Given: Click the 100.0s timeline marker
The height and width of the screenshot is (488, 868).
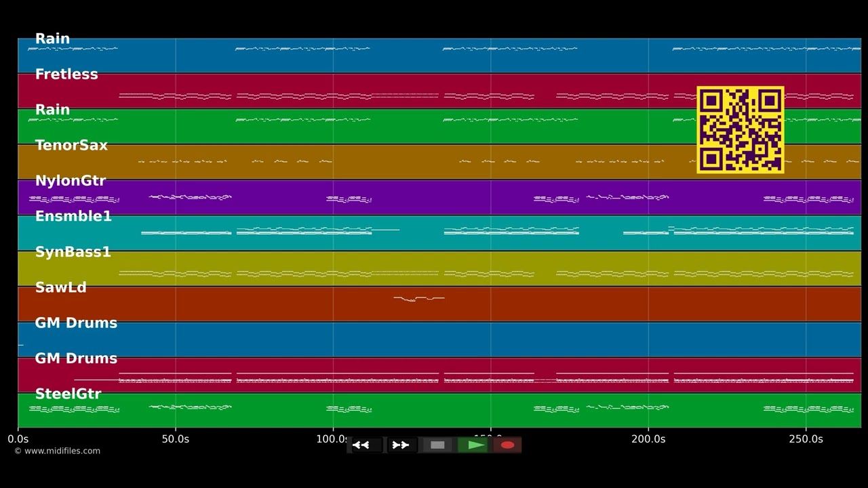Looking at the screenshot, I should click(332, 439).
